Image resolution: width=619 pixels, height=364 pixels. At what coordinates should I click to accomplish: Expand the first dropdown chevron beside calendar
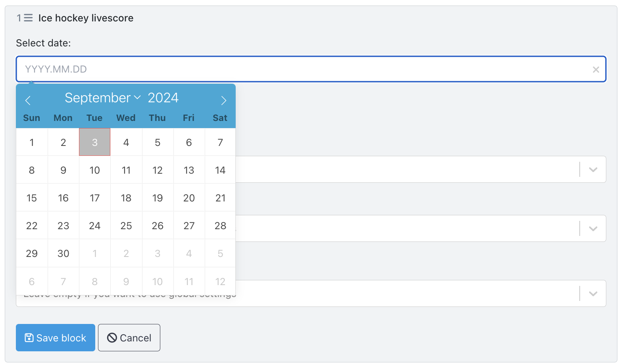coord(593,169)
